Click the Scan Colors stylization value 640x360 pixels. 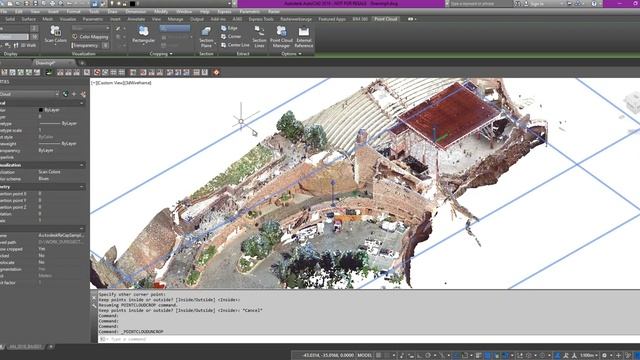49,172
